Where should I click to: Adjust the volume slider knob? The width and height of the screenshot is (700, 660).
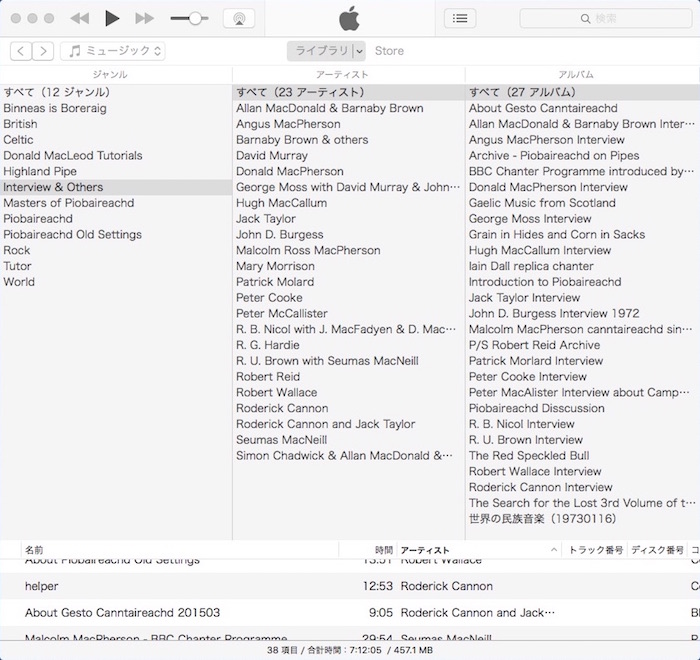point(195,18)
